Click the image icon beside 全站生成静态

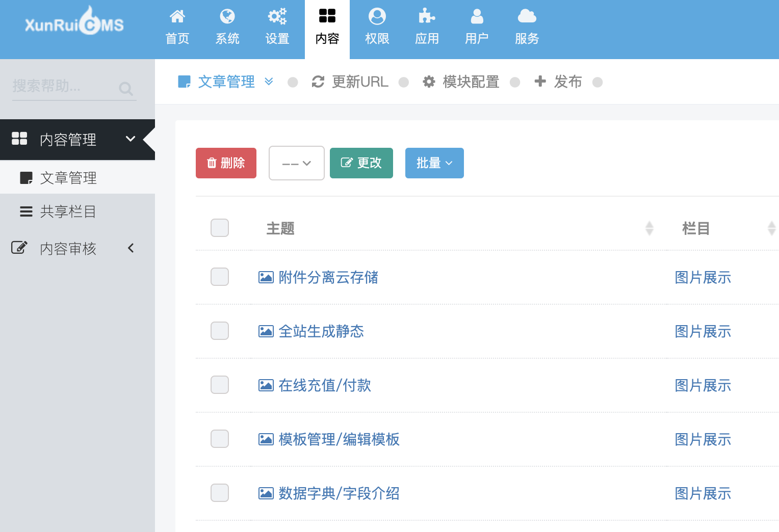pos(266,331)
